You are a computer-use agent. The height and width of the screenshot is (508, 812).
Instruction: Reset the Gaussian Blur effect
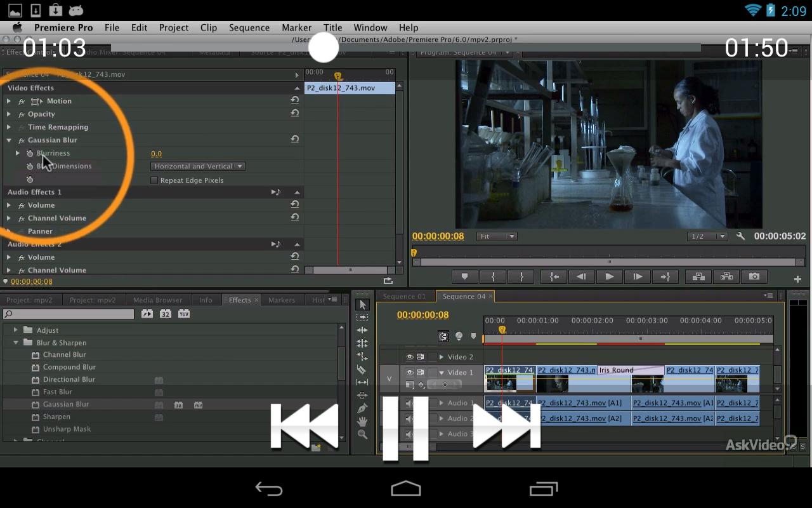pos(295,140)
